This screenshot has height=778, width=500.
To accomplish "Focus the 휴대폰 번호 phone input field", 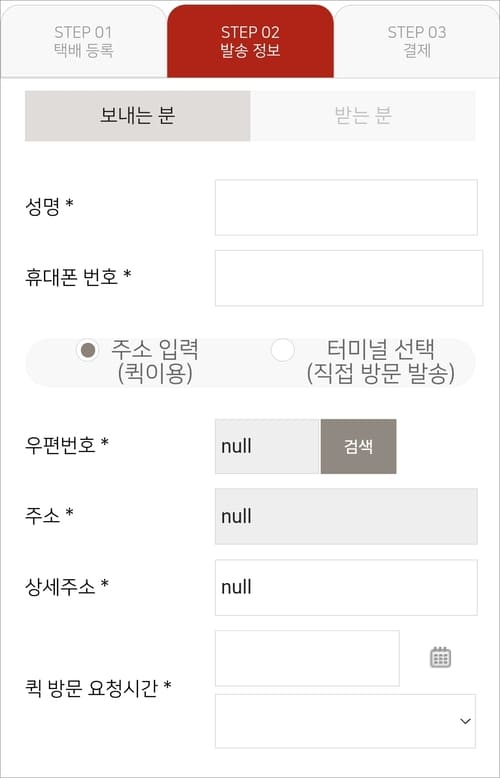I will pos(349,278).
